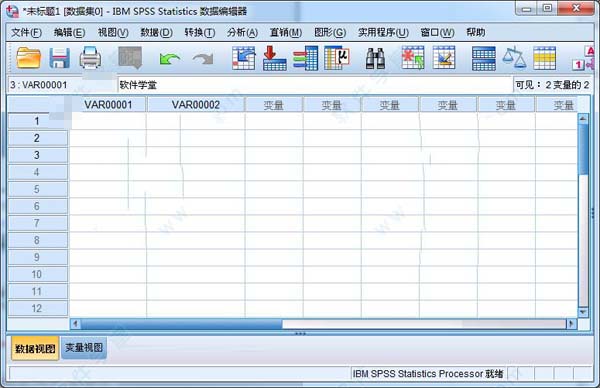Open the 帮助 menu
Screen dimensions: 600x388
pyautogui.click(x=476, y=33)
